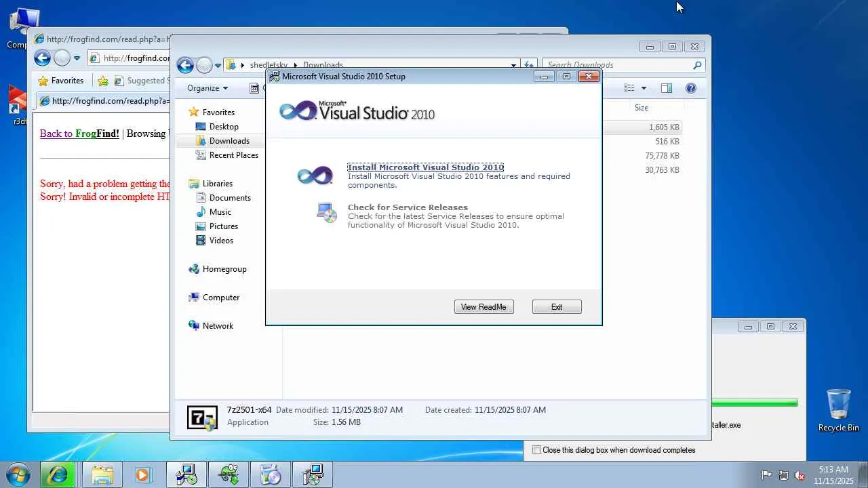Click the Search Downloads field
This screenshot has height=488, width=868.
coord(617,65)
